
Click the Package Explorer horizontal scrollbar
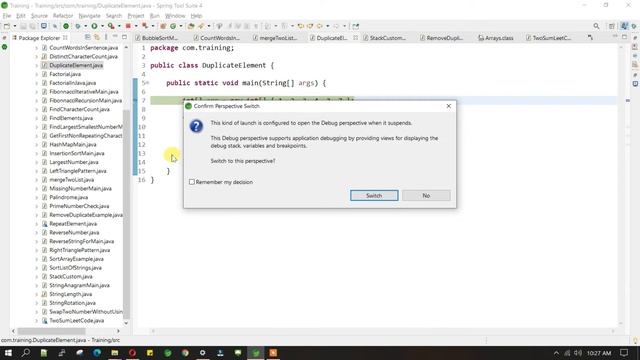[51, 331]
